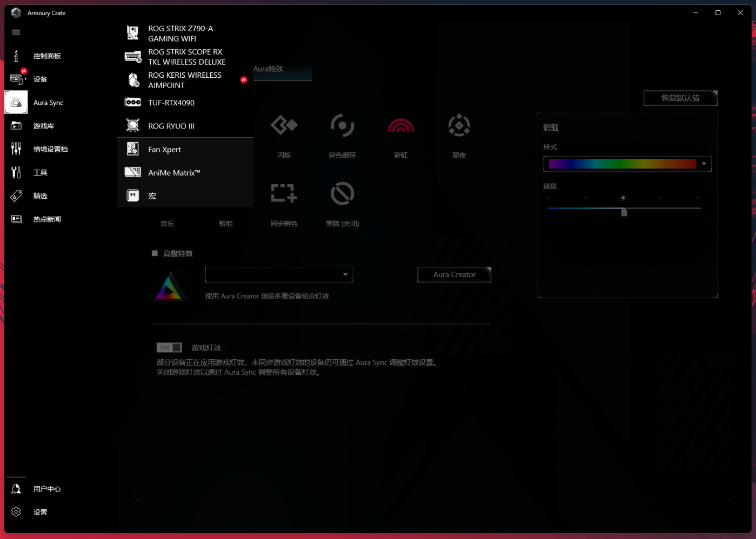Select the 闪烁 flash lighting effect icon
This screenshot has height=539, width=756.
coord(284,126)
